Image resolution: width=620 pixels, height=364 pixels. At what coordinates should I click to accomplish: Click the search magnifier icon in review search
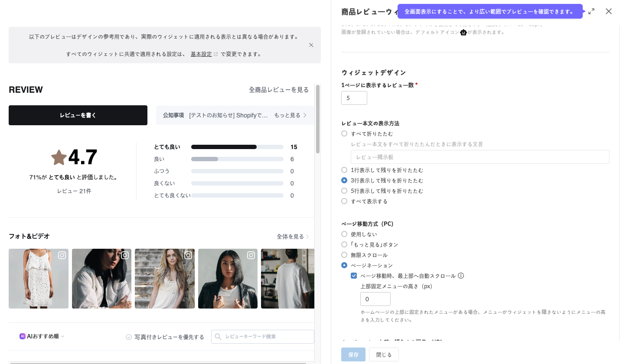218,337
